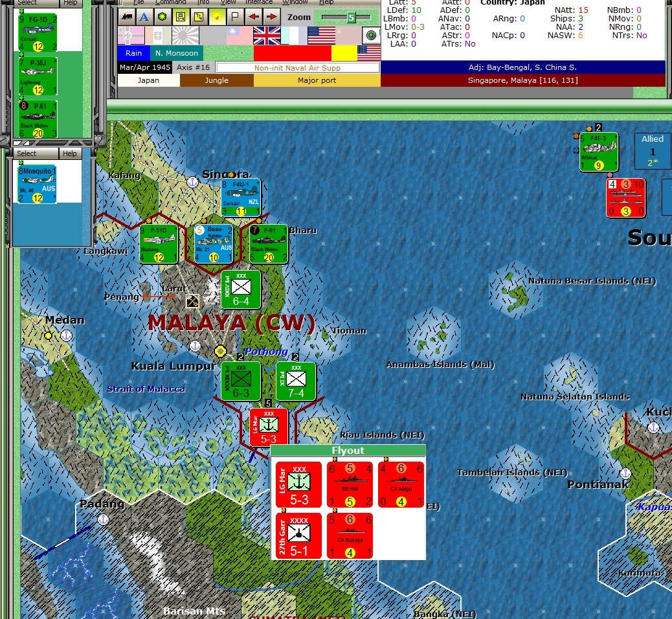The width and height of the screenshot is (672, 619).
Task: Click the Major port terrain label
Action: coord(317,80)
